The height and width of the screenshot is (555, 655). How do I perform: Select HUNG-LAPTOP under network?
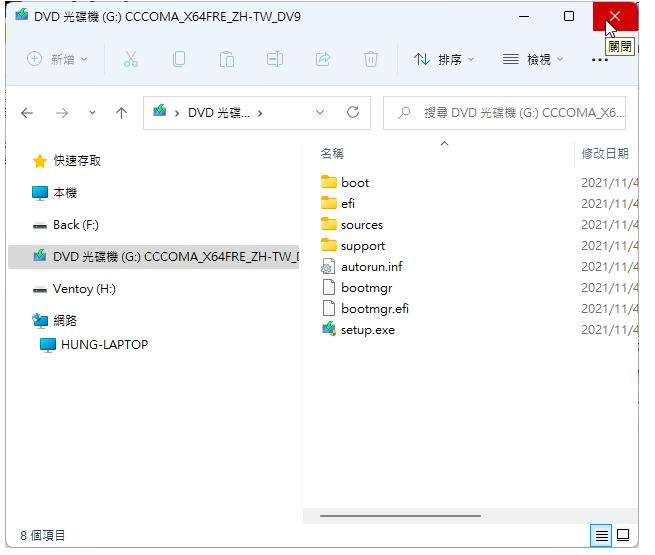pyautogui.click(x=104, y=345)
